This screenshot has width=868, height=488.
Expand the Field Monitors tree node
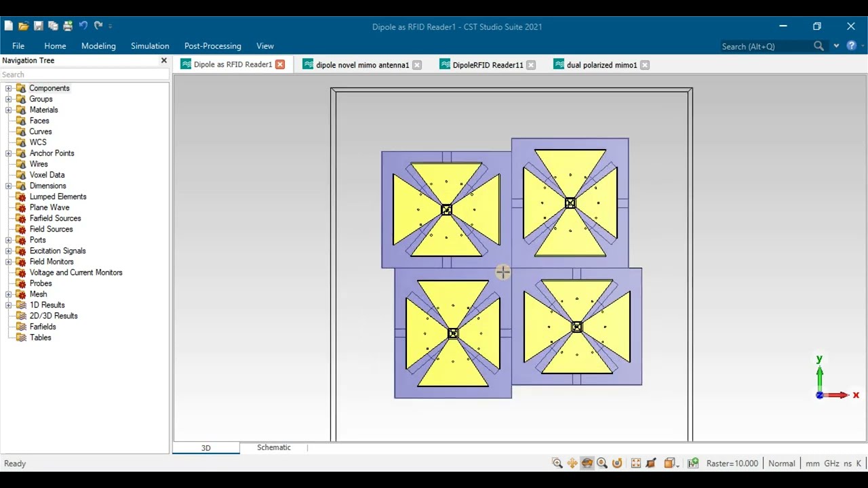8,262
